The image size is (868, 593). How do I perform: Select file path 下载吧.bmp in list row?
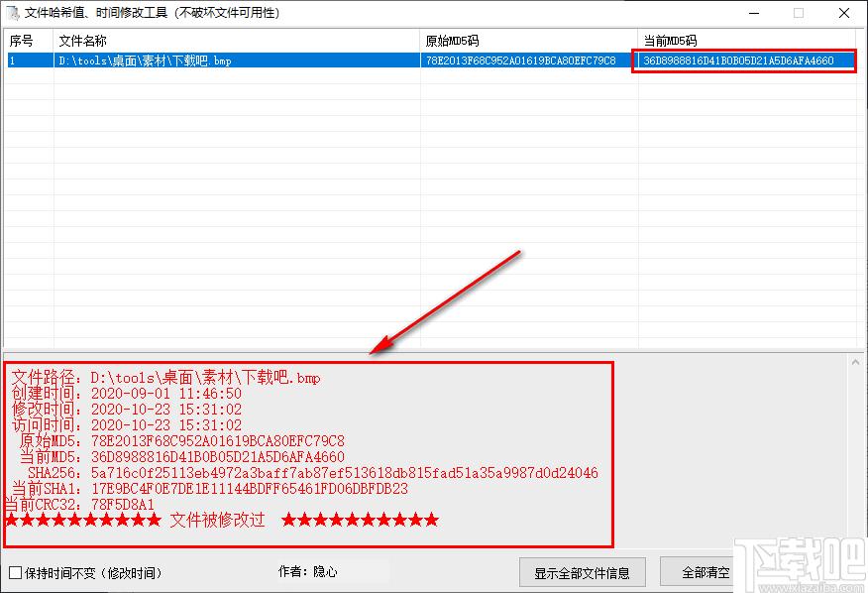point(237,60)
